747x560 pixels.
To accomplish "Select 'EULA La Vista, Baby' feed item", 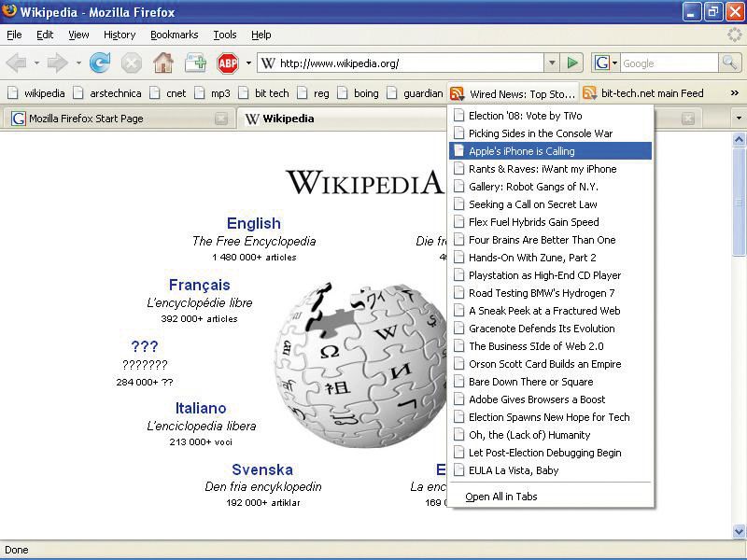I will (550, 470).
